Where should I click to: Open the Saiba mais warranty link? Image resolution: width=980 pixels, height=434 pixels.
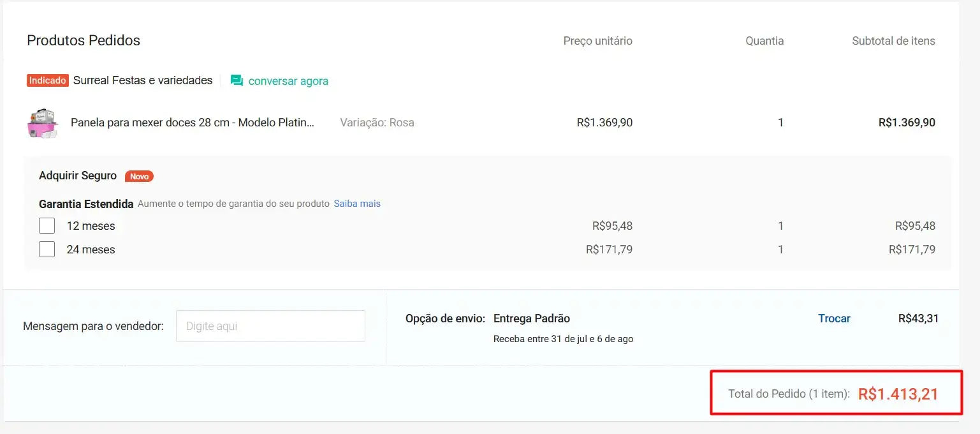click(x=357, y=204)
